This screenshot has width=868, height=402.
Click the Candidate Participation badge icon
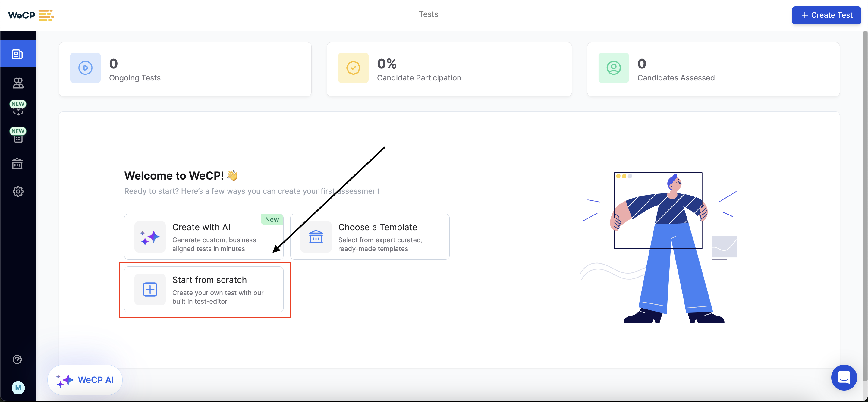[353, 68]
